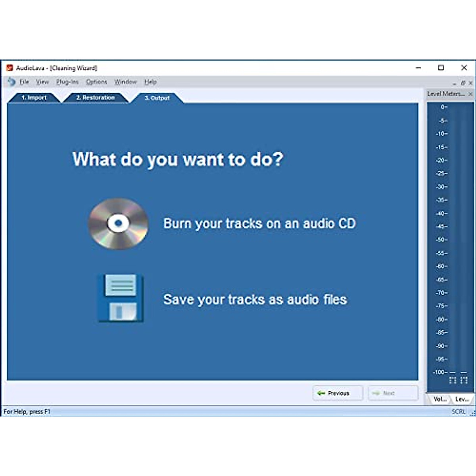Open the Help menu

(x=150, y=82)
